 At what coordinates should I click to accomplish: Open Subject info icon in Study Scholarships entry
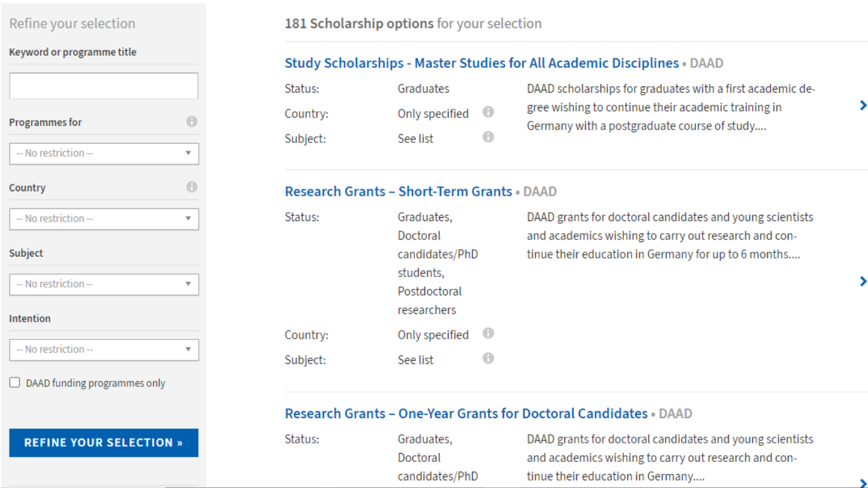488,137
